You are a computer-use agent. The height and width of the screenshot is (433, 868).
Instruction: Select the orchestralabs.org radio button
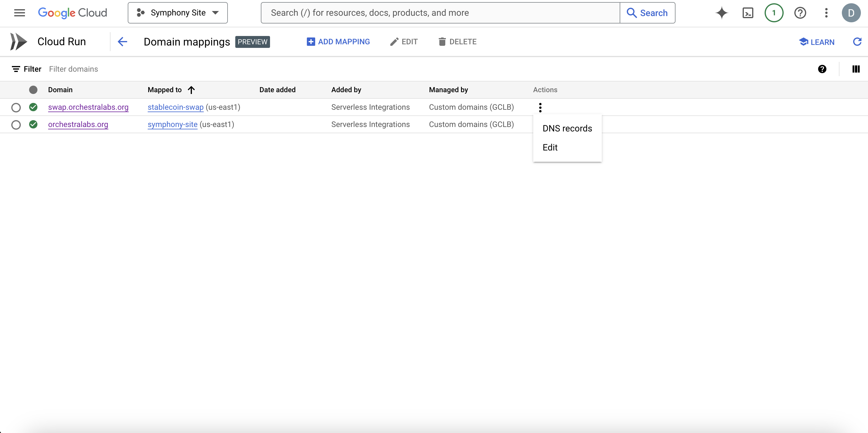pos(16,124)
